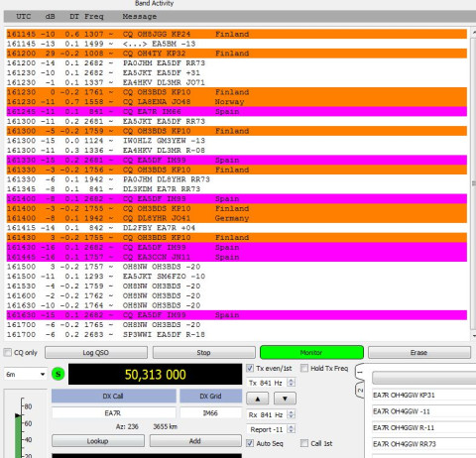Select tab 1 of message panel
This screenshot has width=476, height=458.
coord(360,373)
